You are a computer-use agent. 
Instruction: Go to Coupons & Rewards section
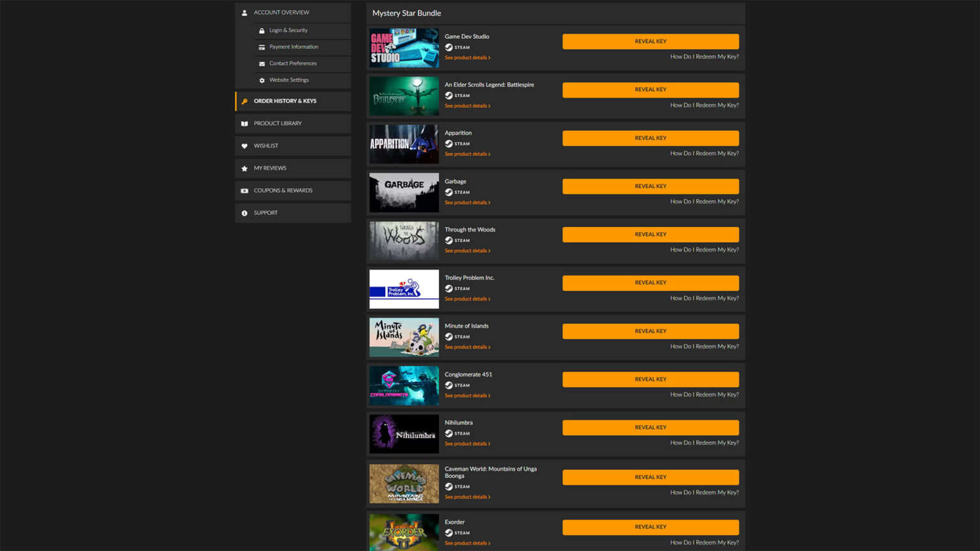click(283, 191)
